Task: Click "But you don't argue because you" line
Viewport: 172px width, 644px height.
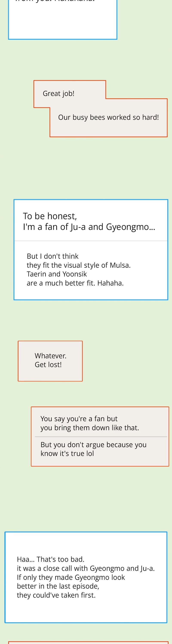Action: [x=93, y=445]
